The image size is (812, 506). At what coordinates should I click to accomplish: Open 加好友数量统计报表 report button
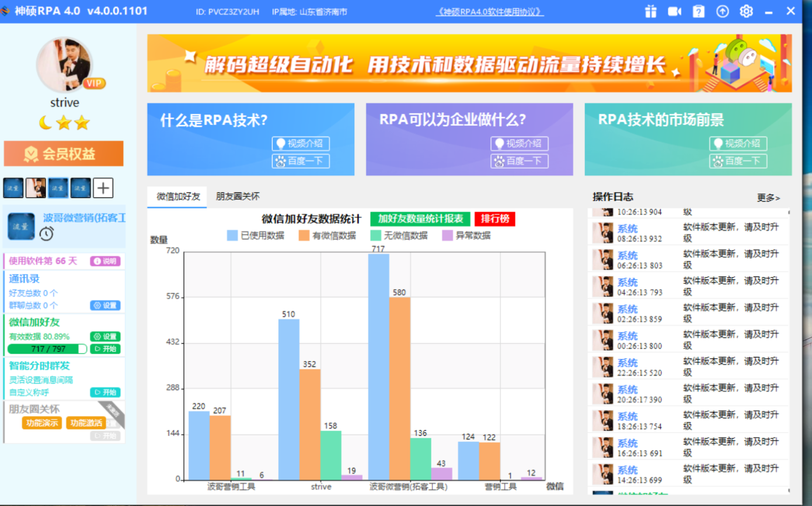(420, 219)
